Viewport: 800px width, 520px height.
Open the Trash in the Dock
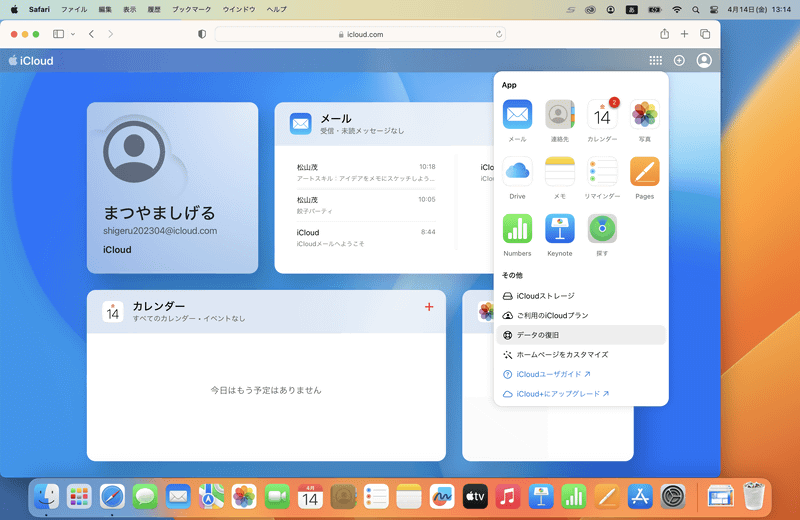click(x=754, y=497)
